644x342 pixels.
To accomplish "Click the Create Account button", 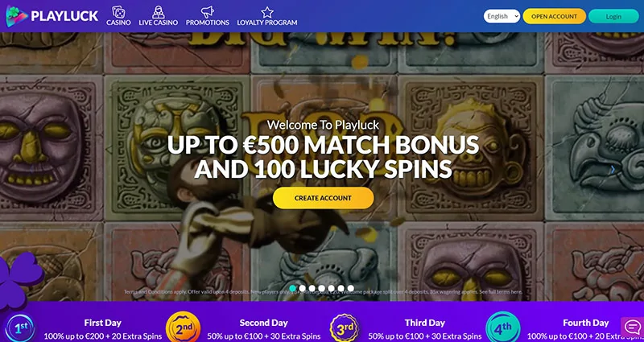I will click(x=323, y=198).
